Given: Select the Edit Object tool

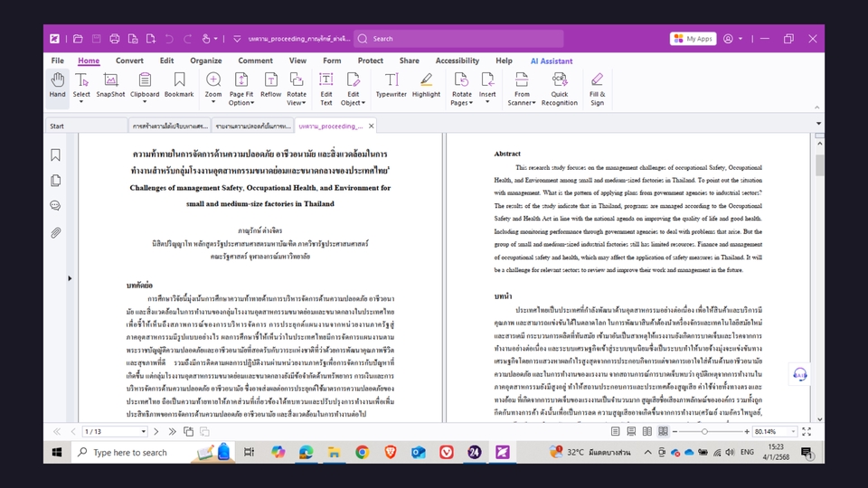Looking at the screenshot, I should [x=354, y=89].
